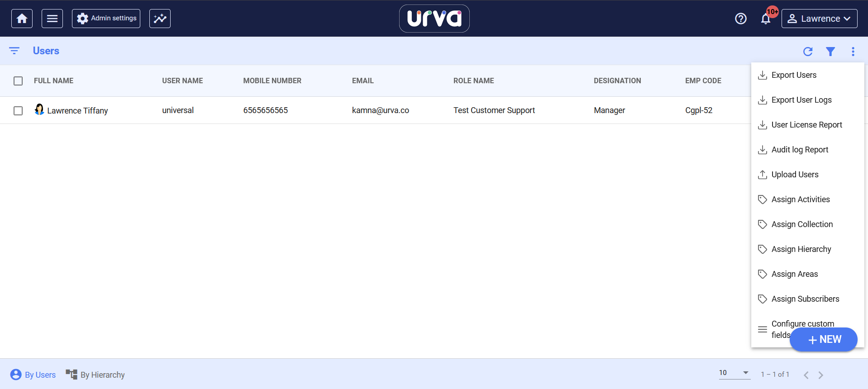Click the three-dot more options icon

pyautogui.click(x=853, y=52)
